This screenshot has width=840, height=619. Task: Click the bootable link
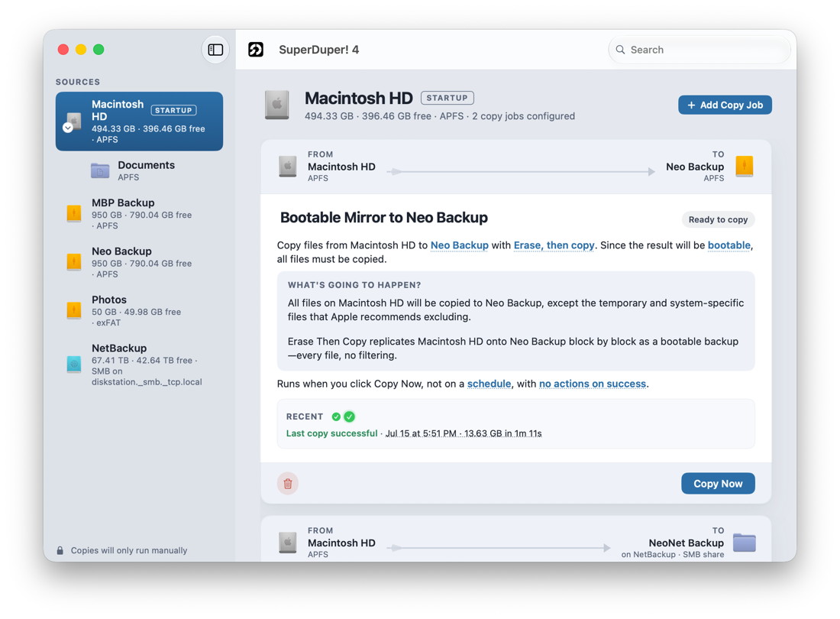729,245
